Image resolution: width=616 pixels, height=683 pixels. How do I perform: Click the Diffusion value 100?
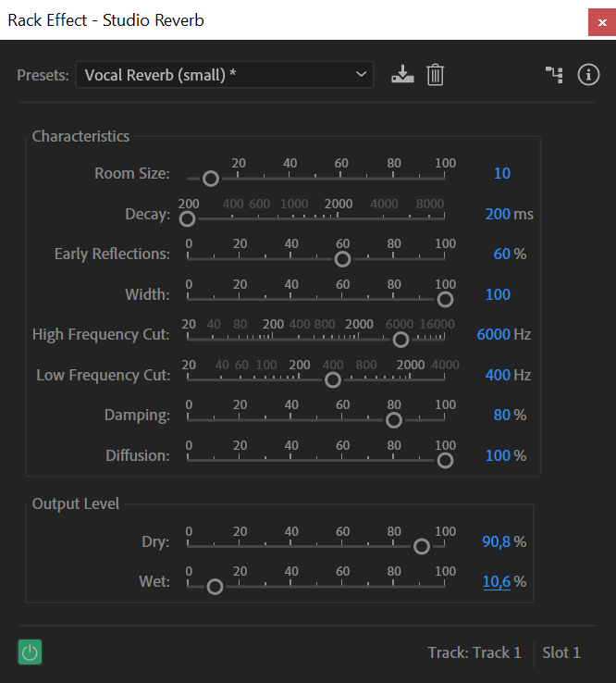click(x=498, y=455)
